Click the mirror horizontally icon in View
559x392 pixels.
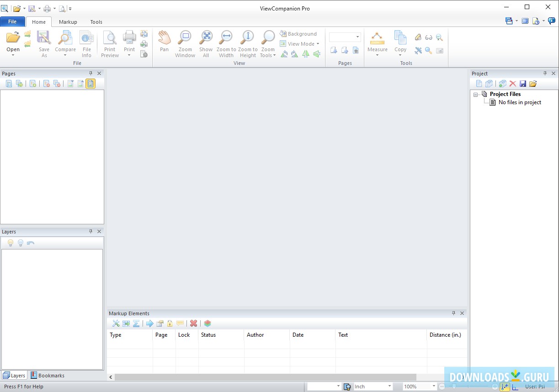click(305, 54)
